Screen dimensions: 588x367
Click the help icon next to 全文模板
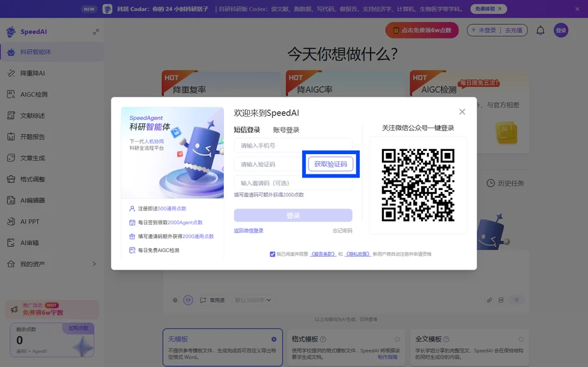tap(446, 339)
